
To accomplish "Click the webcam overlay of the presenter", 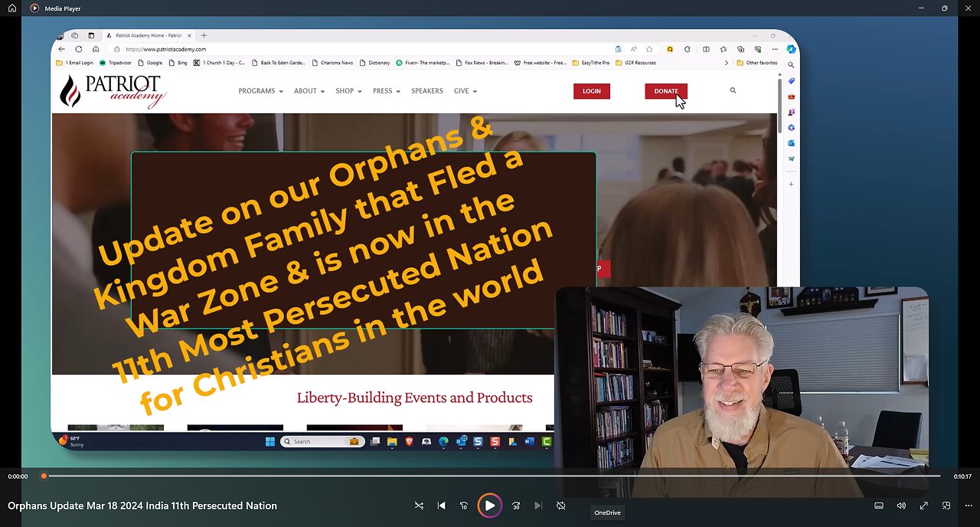I will pos(742,391).
